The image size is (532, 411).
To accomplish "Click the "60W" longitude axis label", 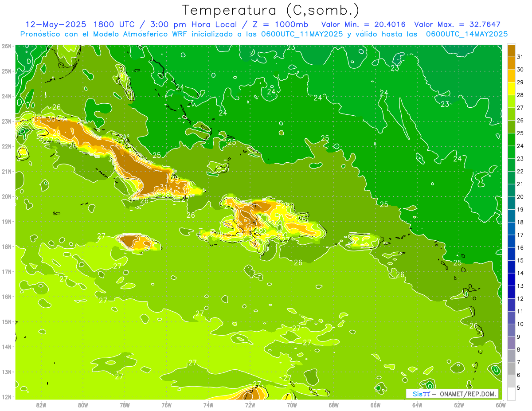I will coord(501,405).
